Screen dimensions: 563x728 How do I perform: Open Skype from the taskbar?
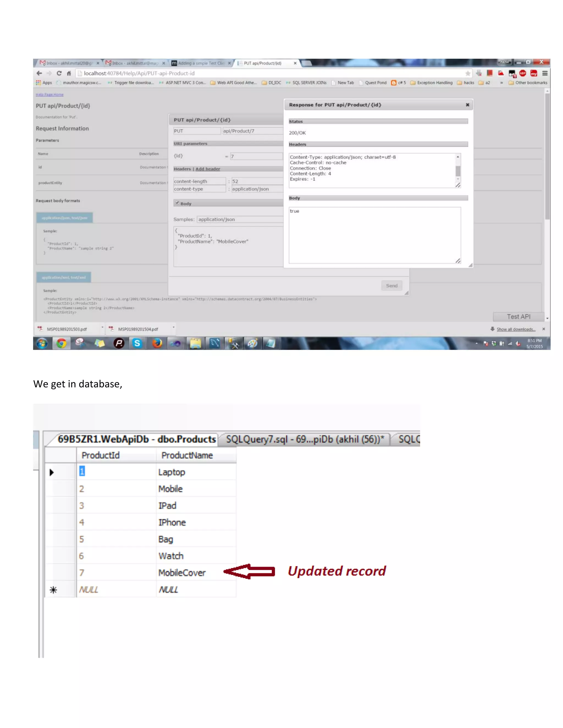tap(137, 343)
